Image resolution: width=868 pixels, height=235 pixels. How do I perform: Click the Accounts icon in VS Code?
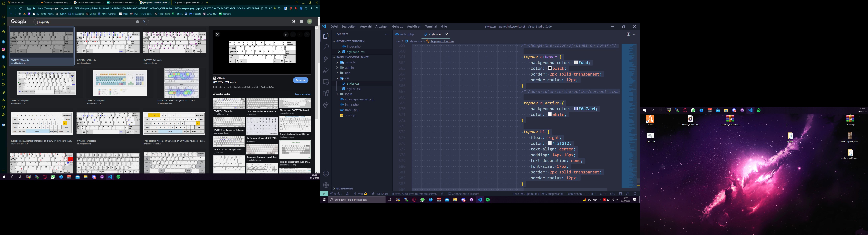click(x=326, y=174)
